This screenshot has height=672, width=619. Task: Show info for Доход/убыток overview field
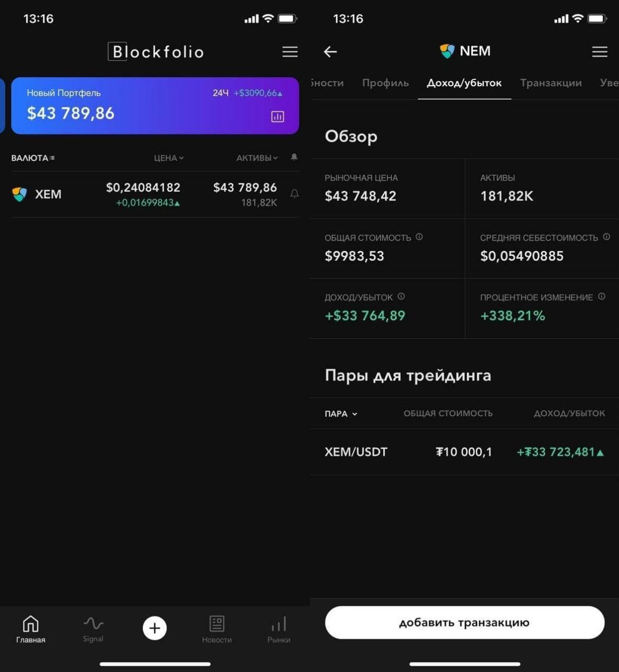pyautogui.click(x=401, y=296)
